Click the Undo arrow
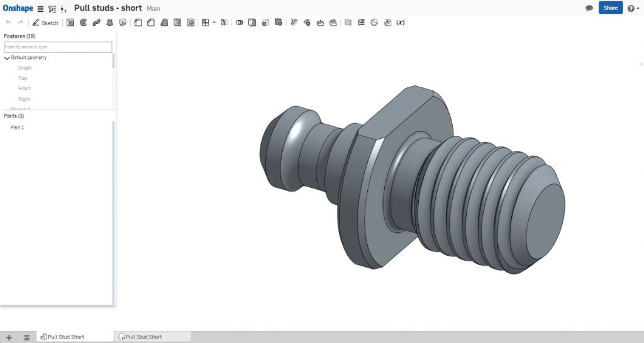The height and width of the screenshot is (343, 644). [8, 23]
